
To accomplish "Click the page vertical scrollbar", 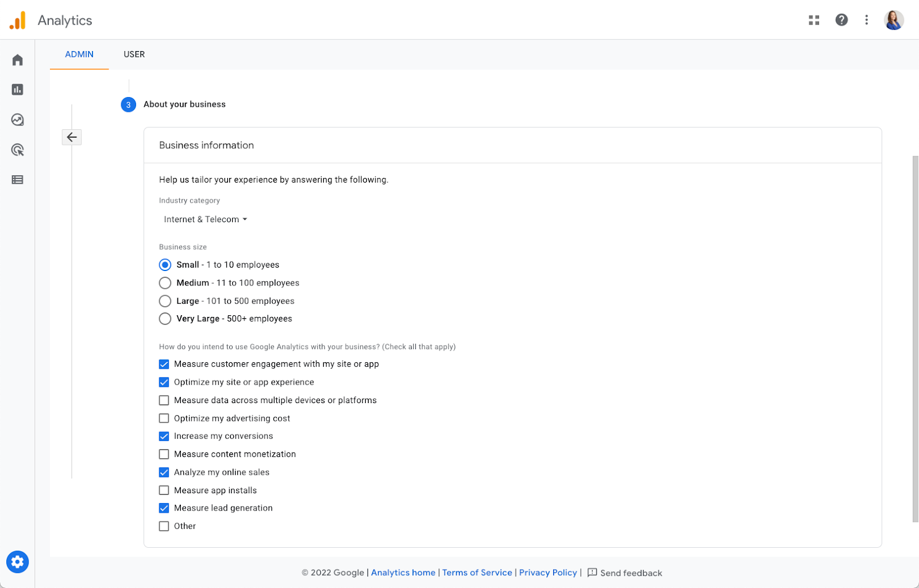I will point(916,339).
